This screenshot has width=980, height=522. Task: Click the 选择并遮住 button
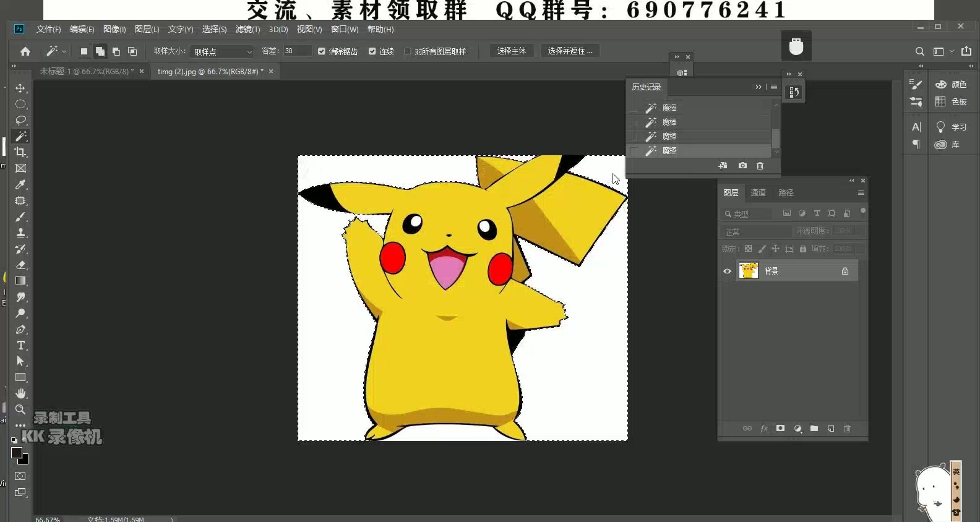(x=570, y=51)
